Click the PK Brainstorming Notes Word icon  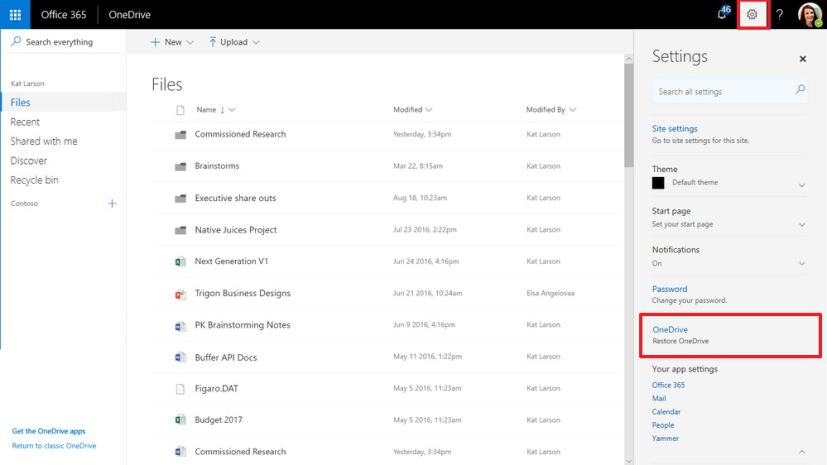pos(180,326)
